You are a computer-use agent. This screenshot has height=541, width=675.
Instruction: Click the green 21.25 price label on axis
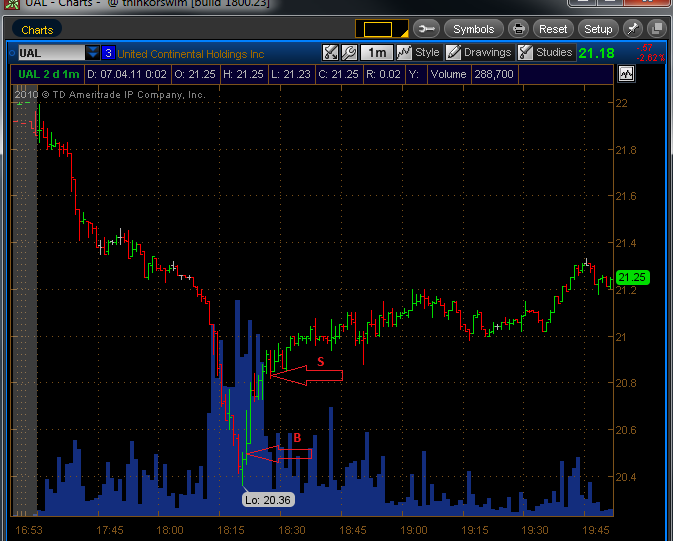[632, 277]
